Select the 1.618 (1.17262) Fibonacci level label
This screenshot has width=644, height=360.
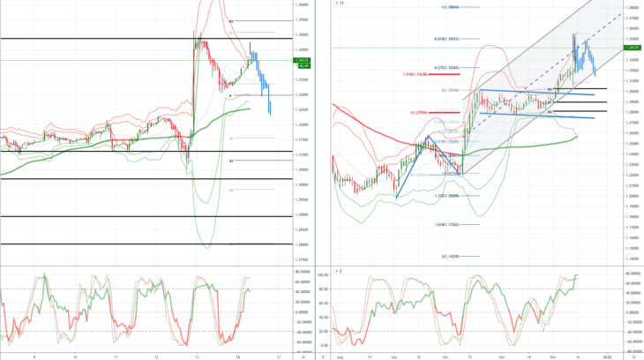pyautogui.click(x=447, y=225)
